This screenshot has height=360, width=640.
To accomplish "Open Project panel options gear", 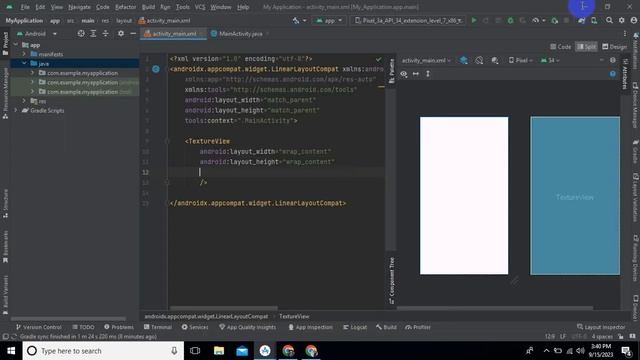I will [121, 33].
